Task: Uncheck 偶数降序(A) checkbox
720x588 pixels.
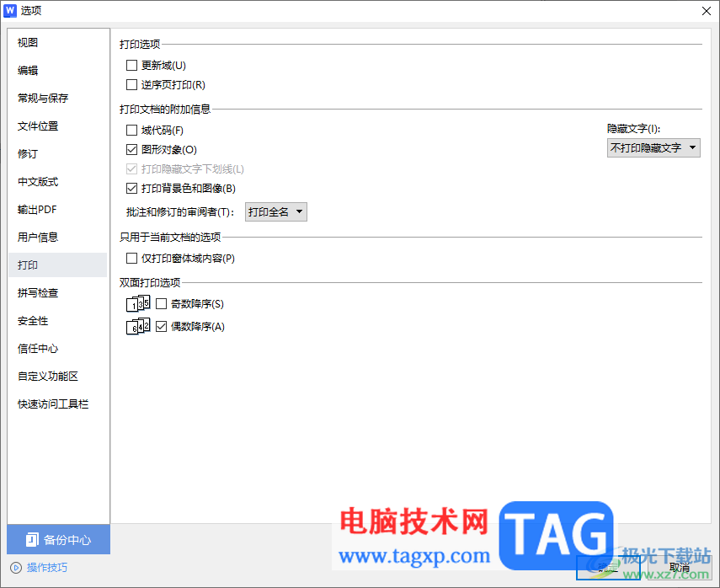Action: click(161, 327)
